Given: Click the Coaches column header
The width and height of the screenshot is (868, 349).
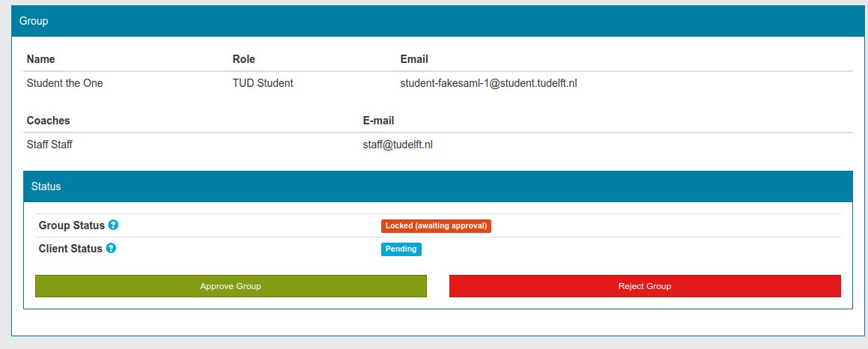Looking at the screenshot, I should (x=49, y=121).
